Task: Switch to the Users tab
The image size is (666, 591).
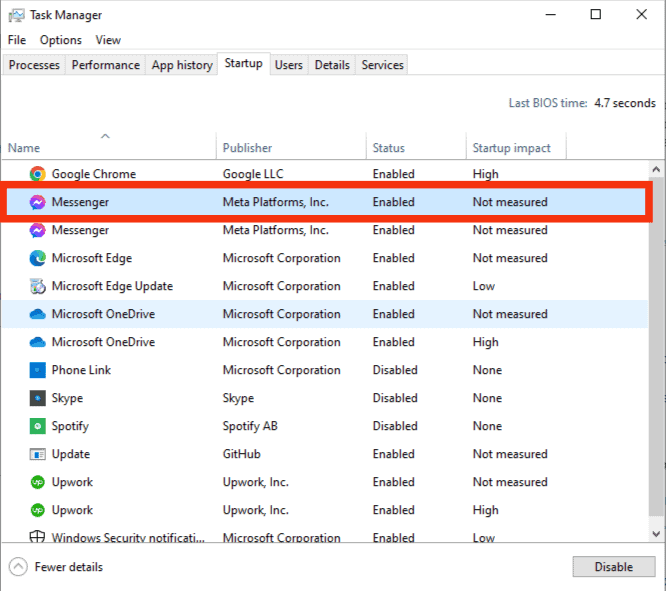Action: pos(288,65)
